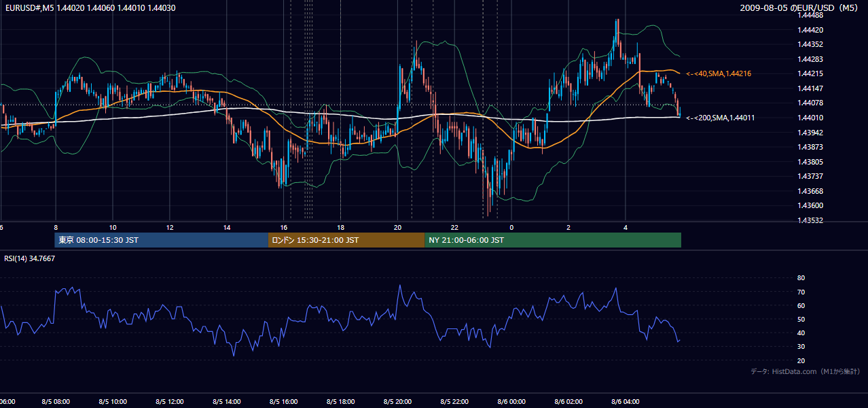Viewport: 868px width, 408px height.
Task: Click hour label 14 on chart time axis
Action: coord(227,228)
